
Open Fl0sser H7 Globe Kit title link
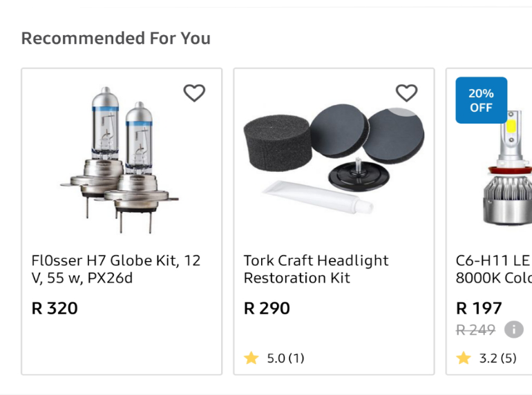[116, 269]
